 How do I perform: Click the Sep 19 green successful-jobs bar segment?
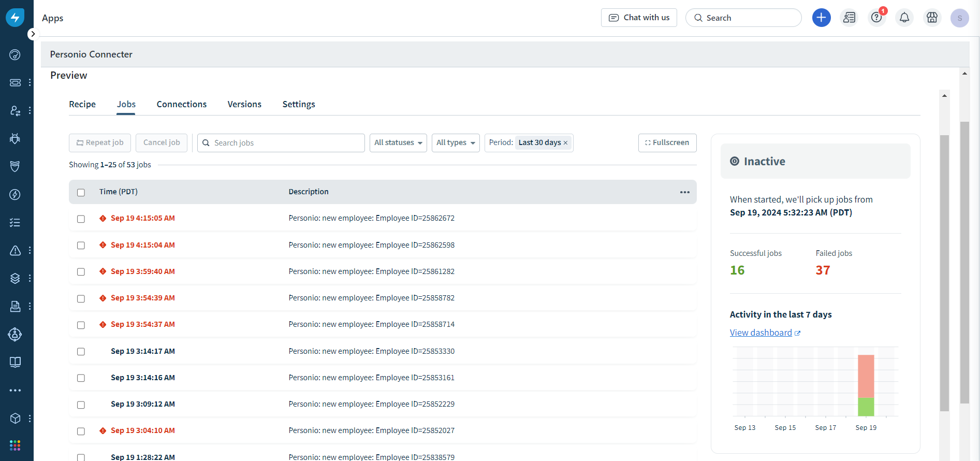click(866, 407)
